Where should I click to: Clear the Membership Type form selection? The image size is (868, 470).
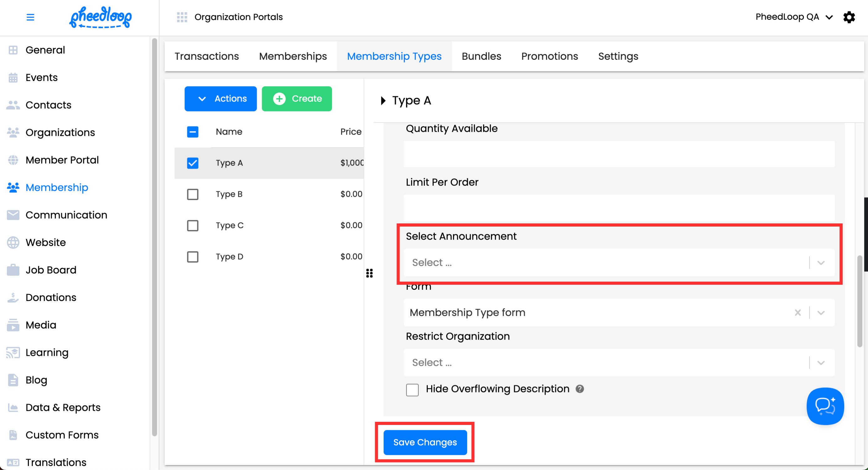[798, 312]
